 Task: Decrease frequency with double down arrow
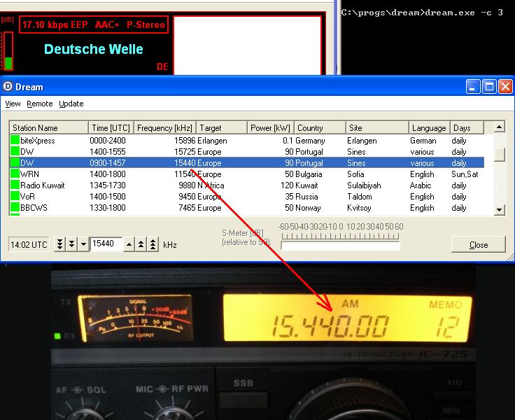pos(71,244)
